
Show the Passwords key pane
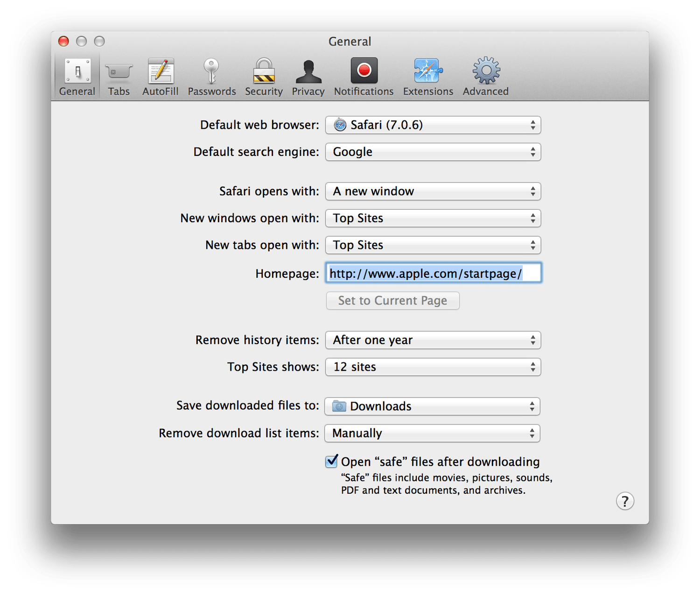[x=212, y=77]
